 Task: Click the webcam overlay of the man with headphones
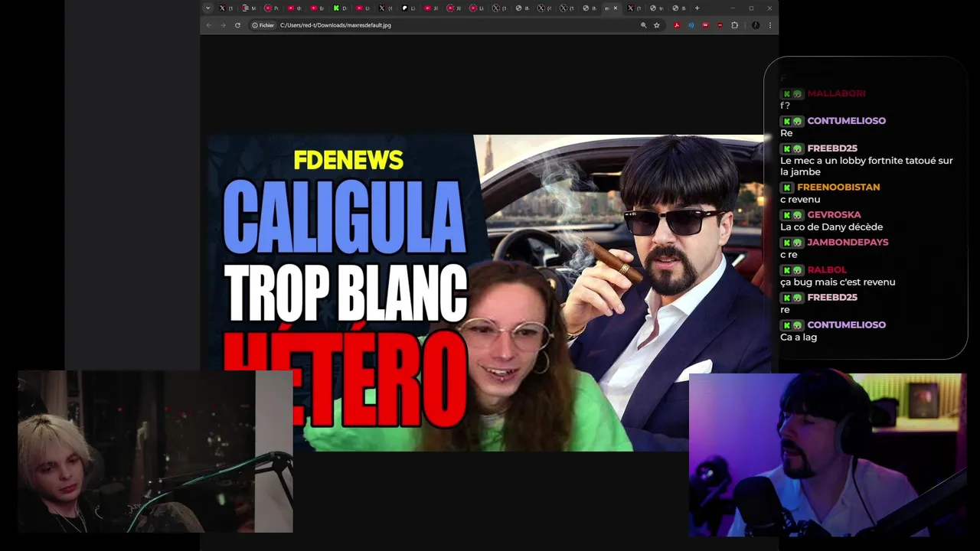tap(828, 455)
